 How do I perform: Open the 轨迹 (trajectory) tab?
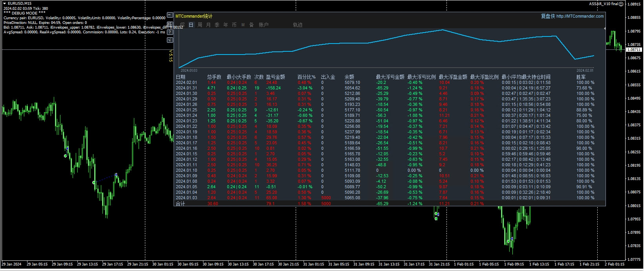(298, 25)
